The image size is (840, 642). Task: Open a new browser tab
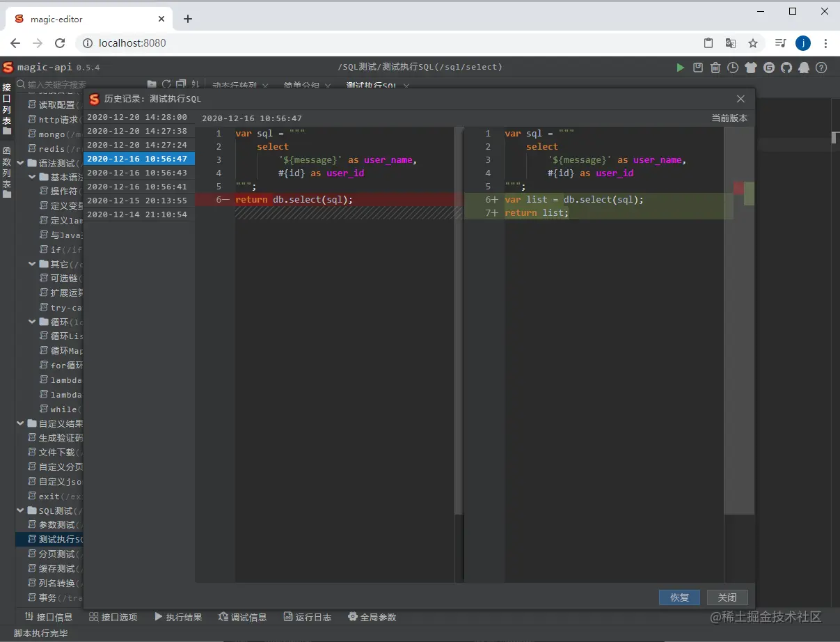coord(188,19)
